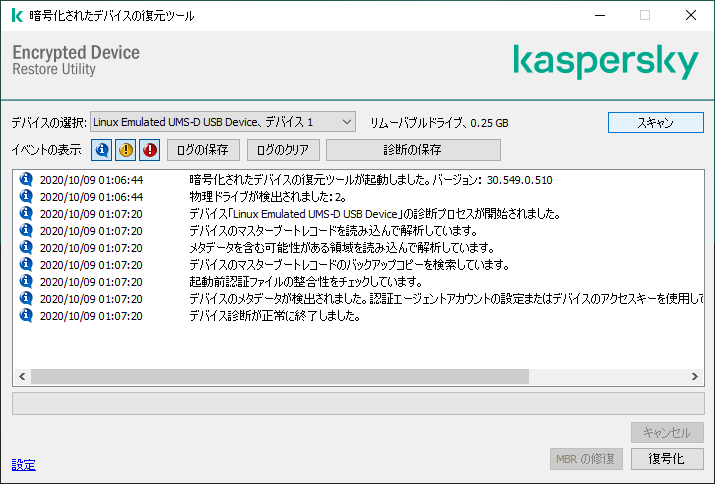The width and height of the screenshot is (715, 484).
Task: Close the restore utility window
Action: tap(691, 16)
